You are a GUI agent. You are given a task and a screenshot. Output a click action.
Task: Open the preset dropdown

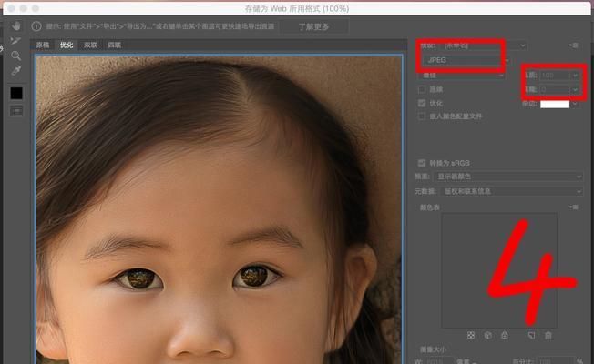[x=484, y=45]
